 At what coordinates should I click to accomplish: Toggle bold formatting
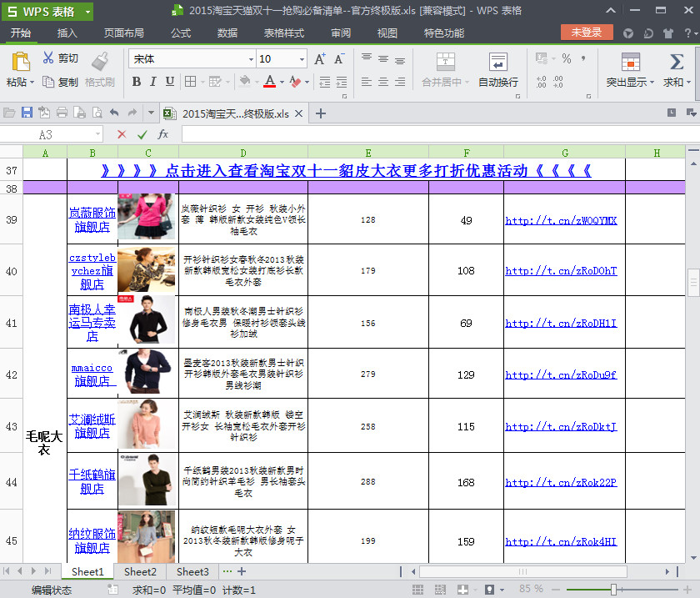click(136, 83)
